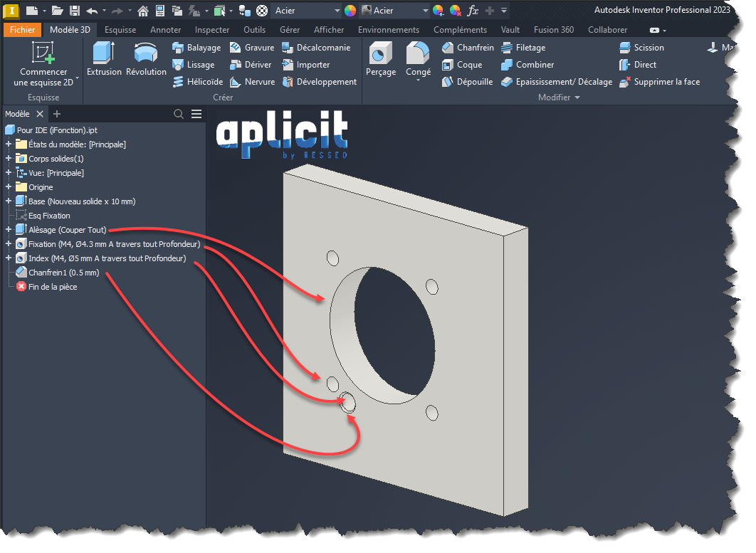Switch to the Esquisse ribbon tab
The width and height of the screenshot is (756, 553).
(x=120, y=30)
